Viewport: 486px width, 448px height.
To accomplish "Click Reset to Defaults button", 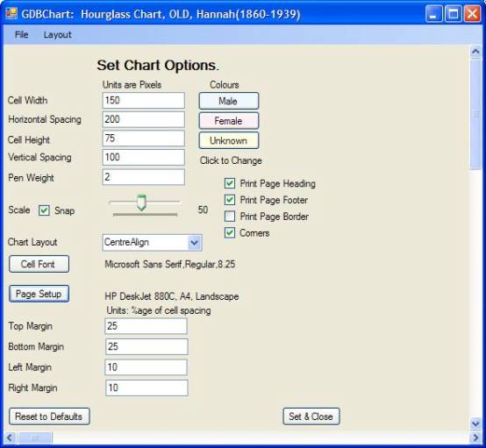I will (x=49, y=416).
